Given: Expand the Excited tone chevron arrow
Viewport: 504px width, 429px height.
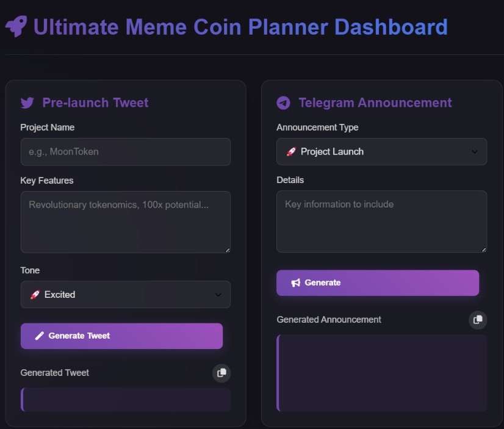Looking at the screenshot, I should pyautogui.click(x=218, y=295).
